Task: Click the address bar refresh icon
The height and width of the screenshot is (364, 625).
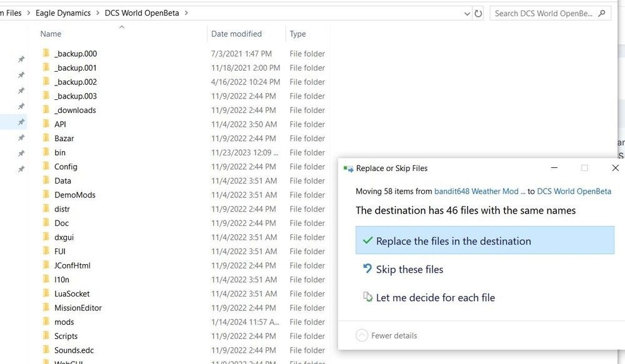Action: pyautogui.click(x=479, y=13)
